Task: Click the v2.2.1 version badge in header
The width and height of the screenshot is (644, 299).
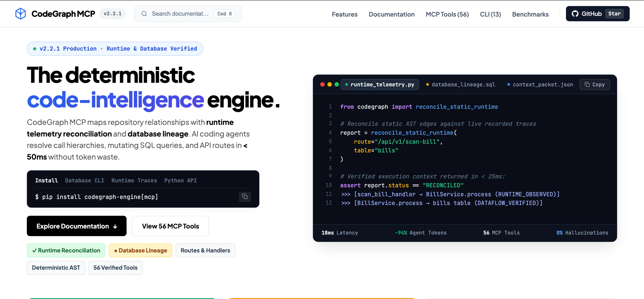Action: point(112,13)
